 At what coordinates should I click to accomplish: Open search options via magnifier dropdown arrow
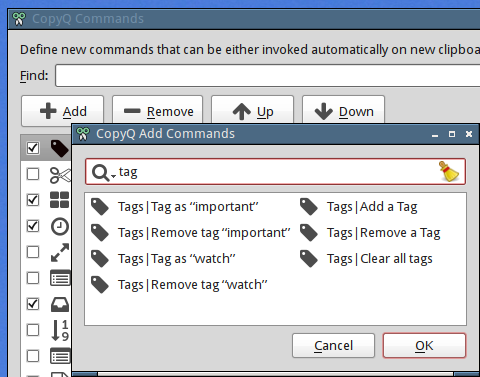point(113,176)
